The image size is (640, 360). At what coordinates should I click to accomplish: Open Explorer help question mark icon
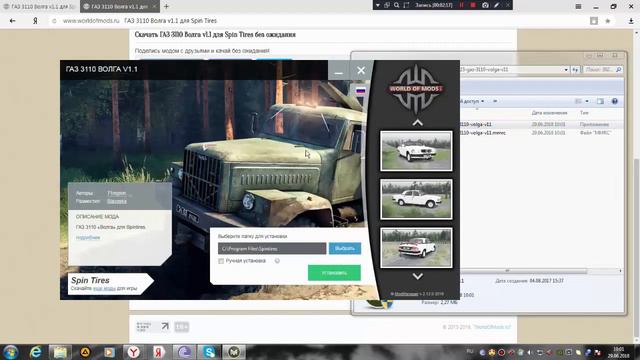point(614,101)
